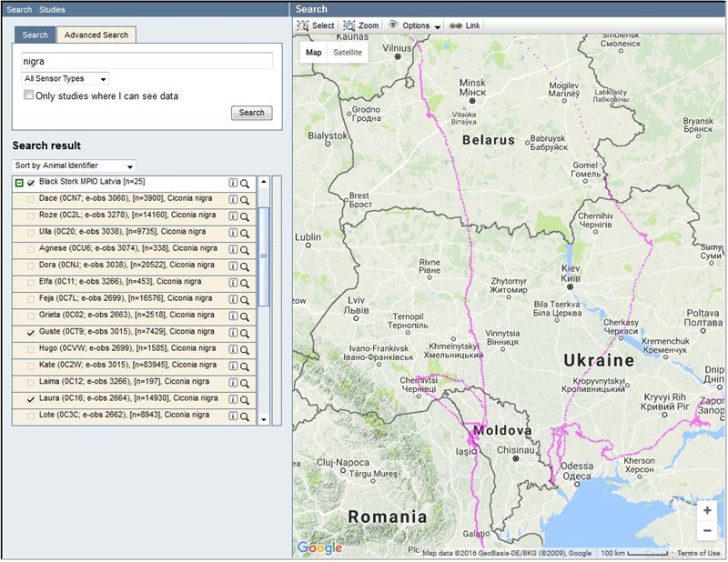728x562 pixels.
Task: Open the Google logo link on map
Action: [320, 548]
